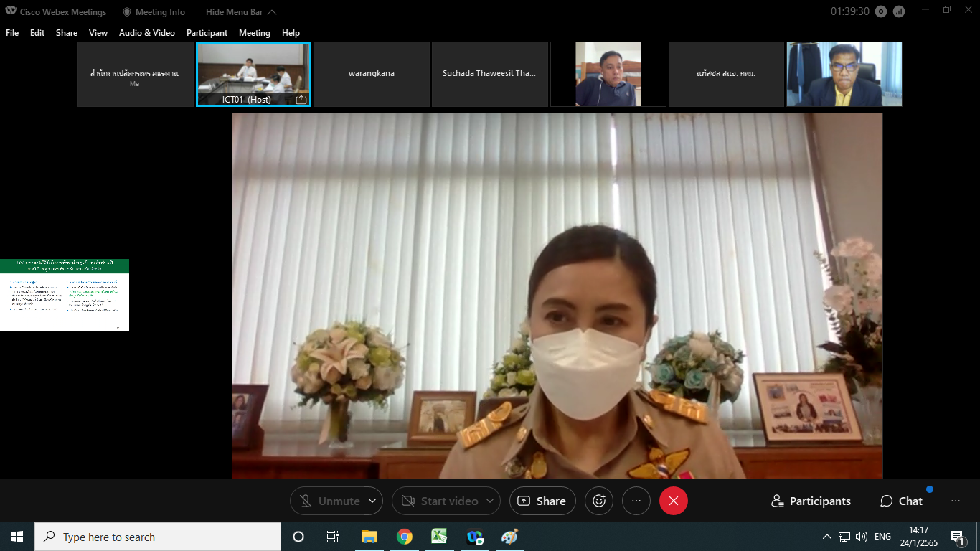980x551 pixels.
Task: Open Google Chrome from the taskbar
Action: click(405, 537)
